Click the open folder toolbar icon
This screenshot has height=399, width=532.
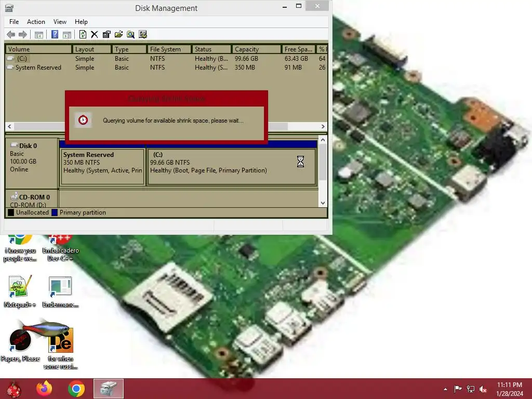[x=118, y=34]
